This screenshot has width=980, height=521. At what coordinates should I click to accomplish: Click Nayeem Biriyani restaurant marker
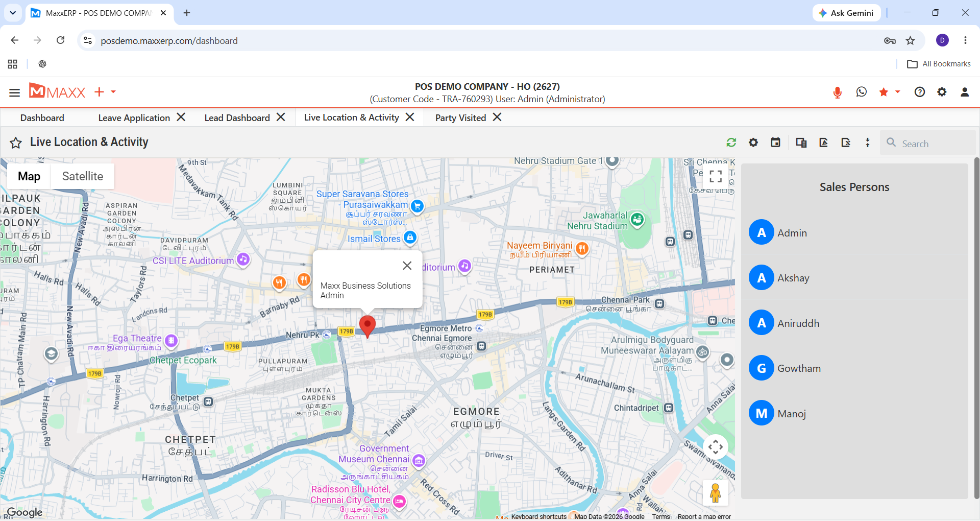click(x=582, y=249)
